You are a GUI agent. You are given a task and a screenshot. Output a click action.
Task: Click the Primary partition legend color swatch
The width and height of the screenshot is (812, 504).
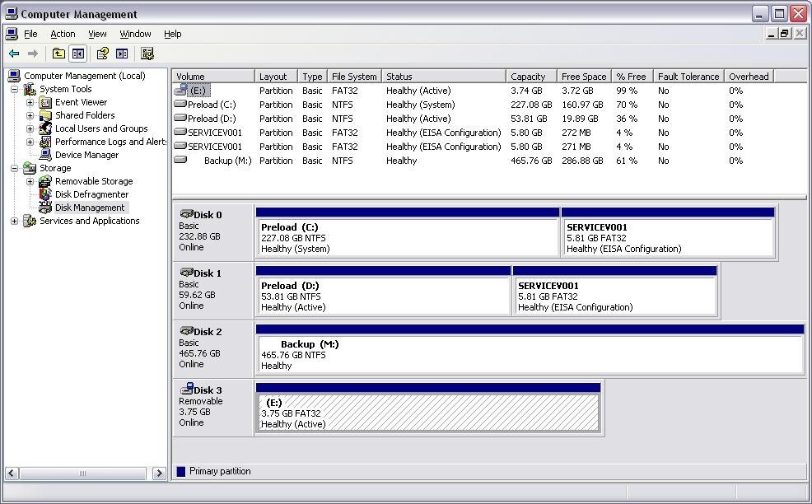click(x=181, y=472)
